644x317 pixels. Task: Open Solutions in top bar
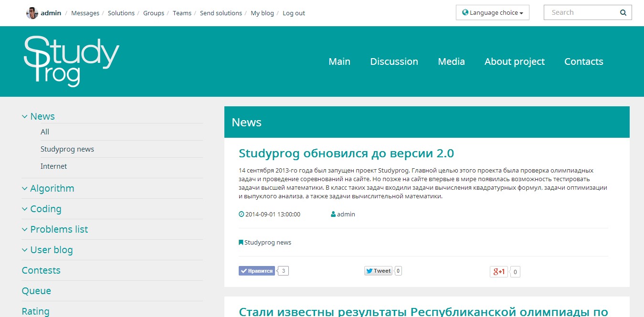(x=121, y=13)
